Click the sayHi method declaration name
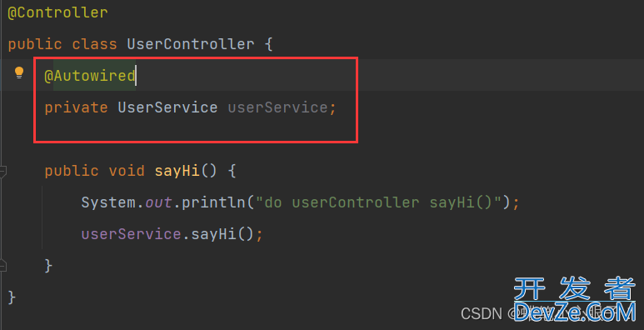Image resolution: width=644 pixels, height=330 pixels. click(x=177, y=171)
